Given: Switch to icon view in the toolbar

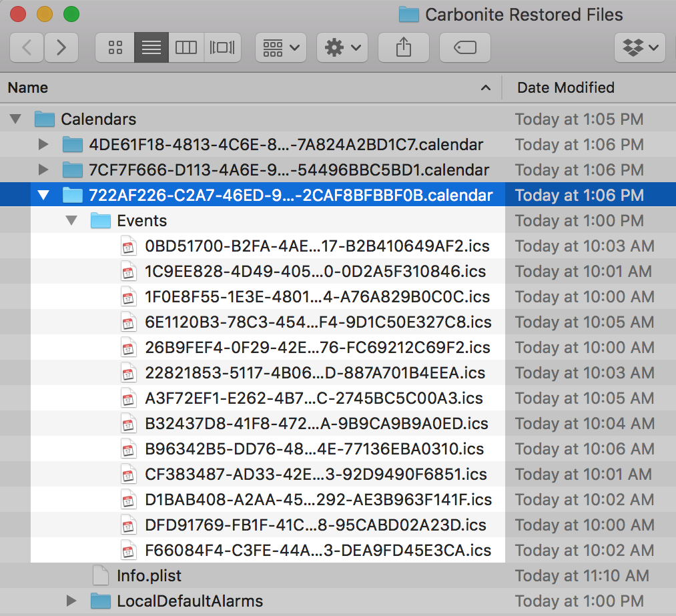Looking at the screenshot, I should (115, 47).
